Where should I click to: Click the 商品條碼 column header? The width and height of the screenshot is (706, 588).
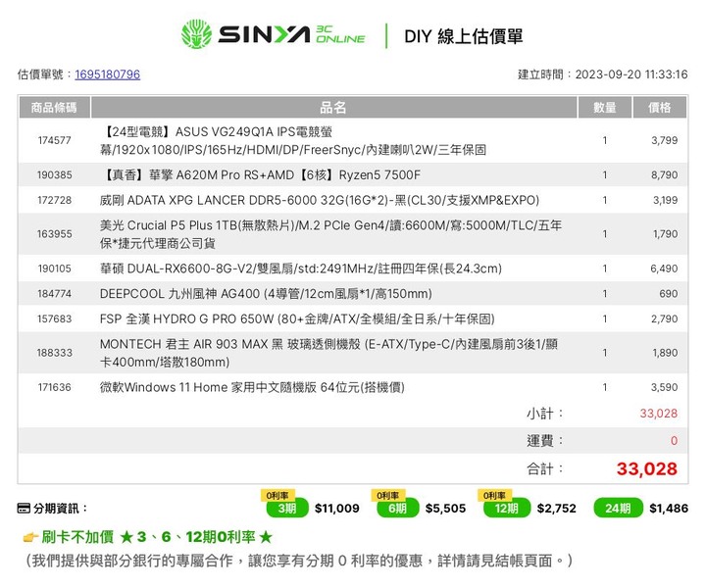tap(54, 108)
